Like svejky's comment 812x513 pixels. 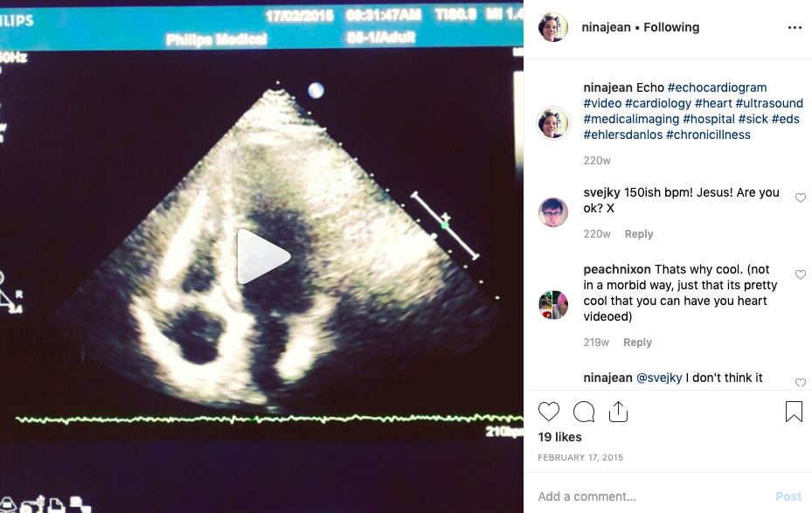point(801,198)
